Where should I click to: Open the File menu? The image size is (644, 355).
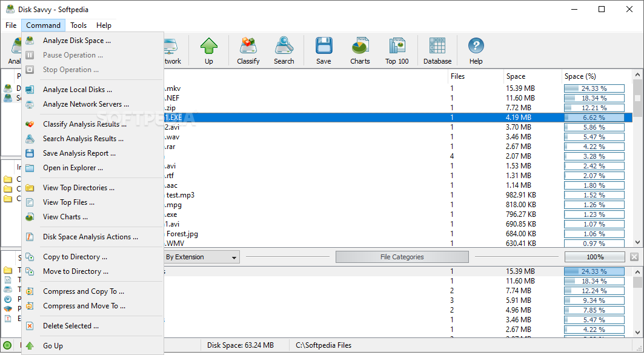[x=11, y=25]
